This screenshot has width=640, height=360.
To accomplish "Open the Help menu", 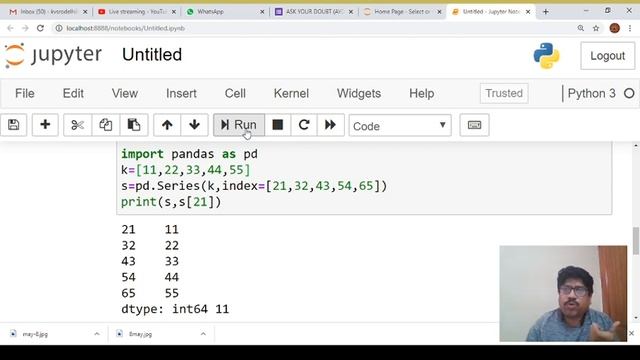I will 421,93.
